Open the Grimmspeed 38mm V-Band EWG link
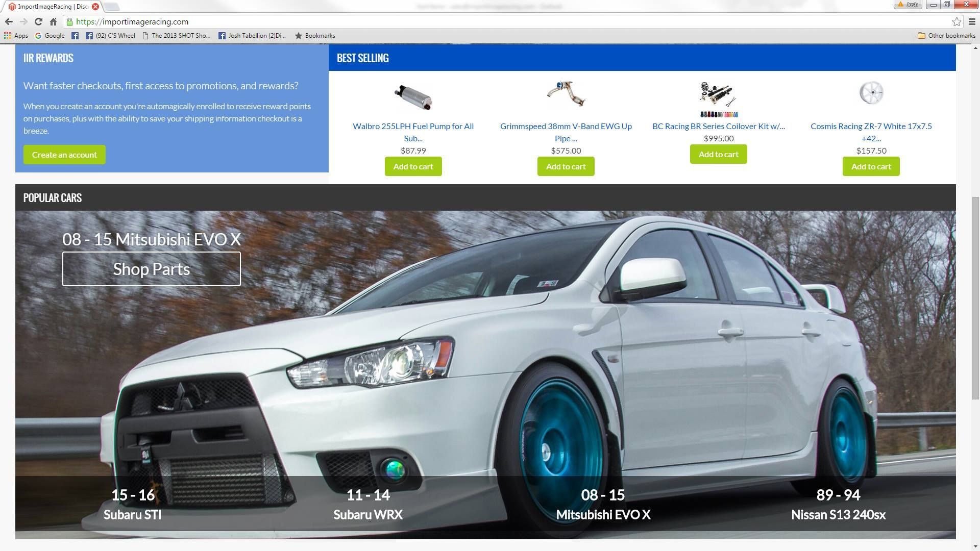Image resolution: width=980 pixels, height=551 pixels. coord(566,132)
